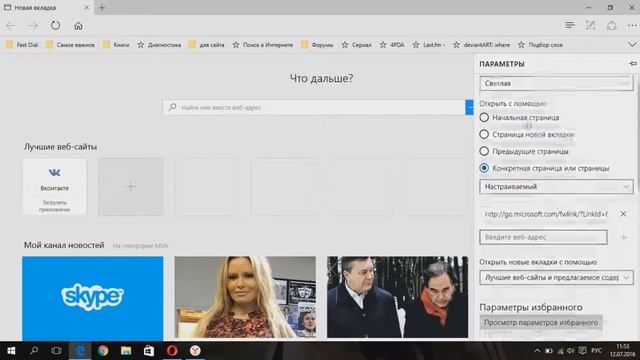Open the для сайта favorites folder
Screen dimensions: 640x360
tap(207, 45)
